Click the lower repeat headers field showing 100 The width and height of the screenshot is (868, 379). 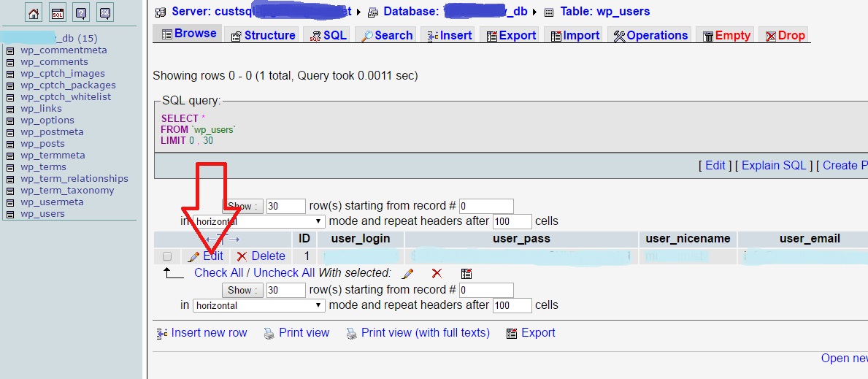[x=512, y=306]
